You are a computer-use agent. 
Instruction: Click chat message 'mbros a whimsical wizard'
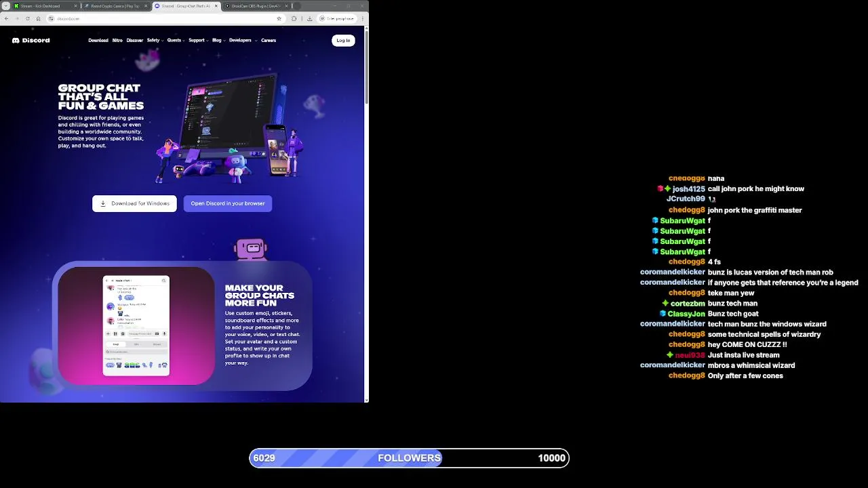click(751, 366)
